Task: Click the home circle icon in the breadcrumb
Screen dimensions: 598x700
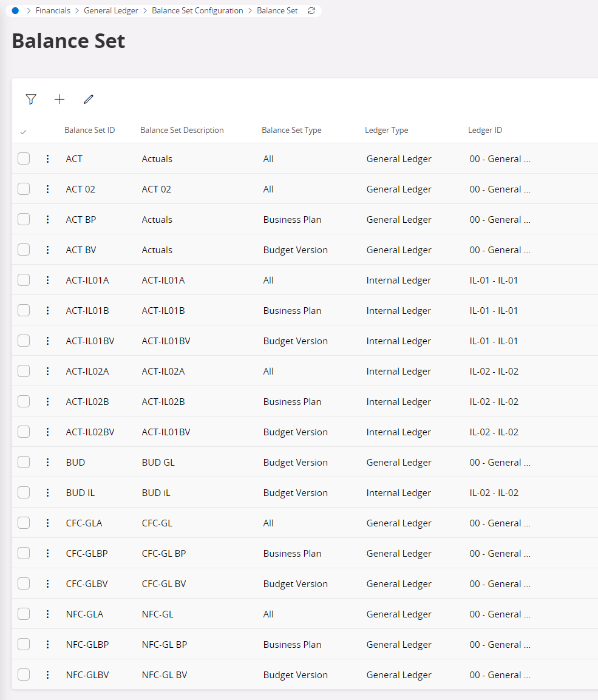Action: pos(15,10)
